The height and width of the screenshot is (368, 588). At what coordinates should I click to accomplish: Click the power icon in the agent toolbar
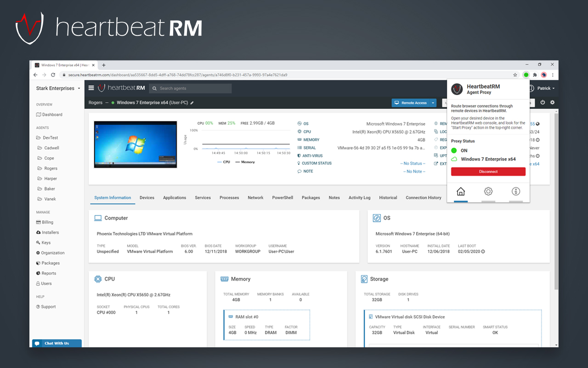543,103
